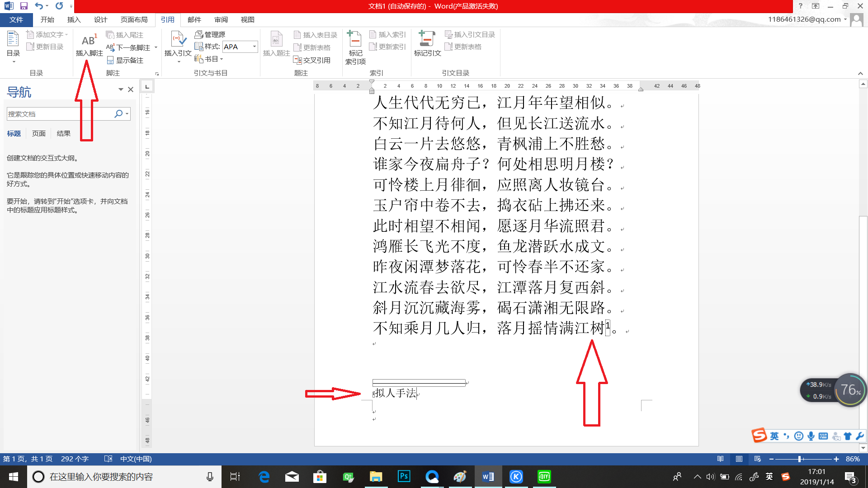This screenshot has height=488, width=868.
Task: Click the Save icon in quick access toolbar
Action: click(24, 6)
